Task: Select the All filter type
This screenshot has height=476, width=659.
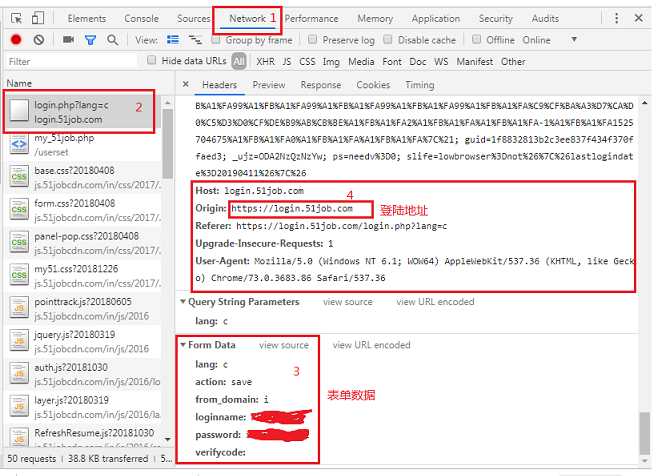Action: pyautogui.click(x=239, y=62)
